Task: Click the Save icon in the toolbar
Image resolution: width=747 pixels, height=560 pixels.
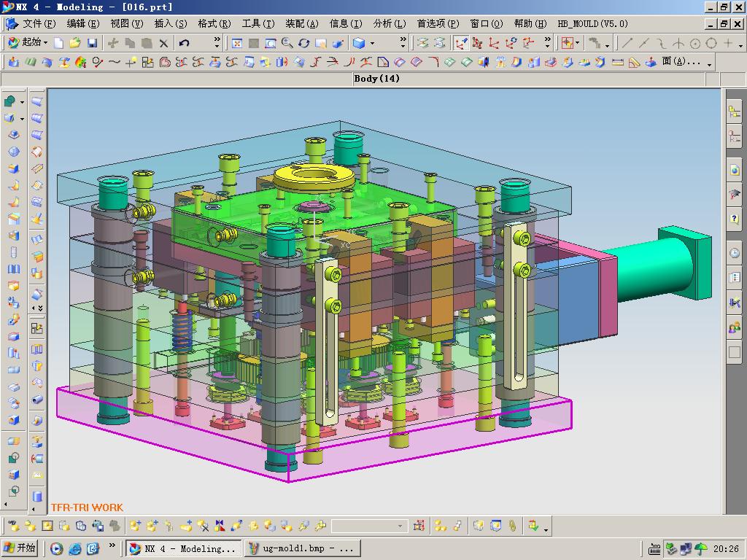Action: point(92,43)
